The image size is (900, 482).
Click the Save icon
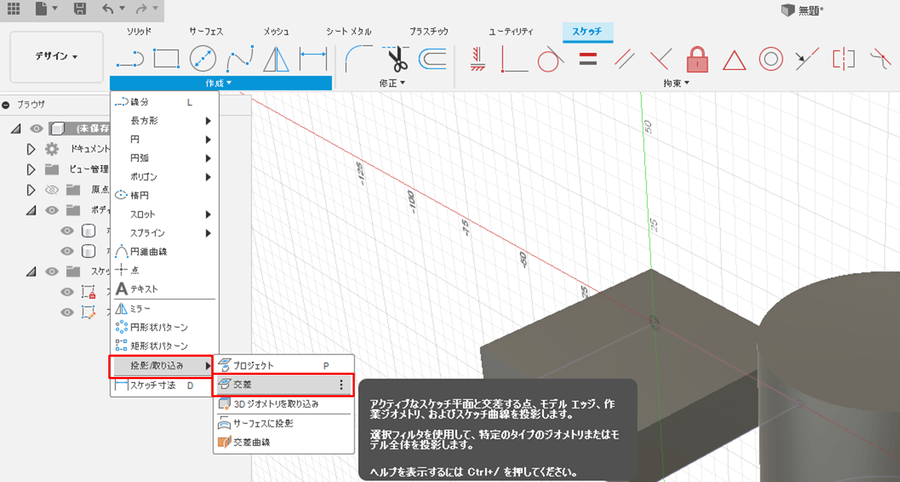[x=80, y=9]
